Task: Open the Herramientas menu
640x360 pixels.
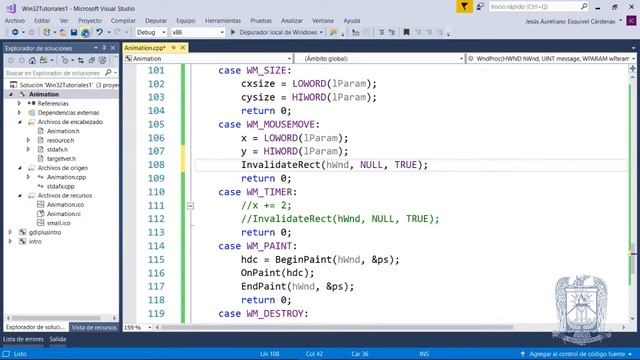Action: (x=223, y=20)
